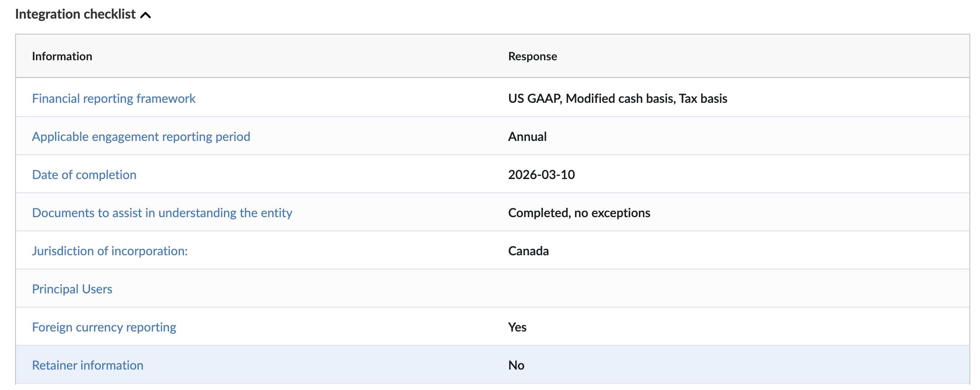
Task: Select the Canada response cell
Action: (529, 251)
